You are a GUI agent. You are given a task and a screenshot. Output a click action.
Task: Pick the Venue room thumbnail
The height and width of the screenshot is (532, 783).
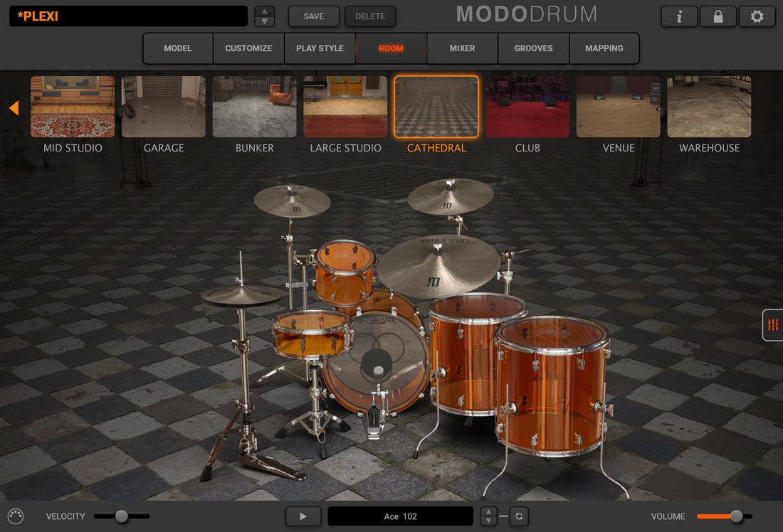[x=618, y=107]
